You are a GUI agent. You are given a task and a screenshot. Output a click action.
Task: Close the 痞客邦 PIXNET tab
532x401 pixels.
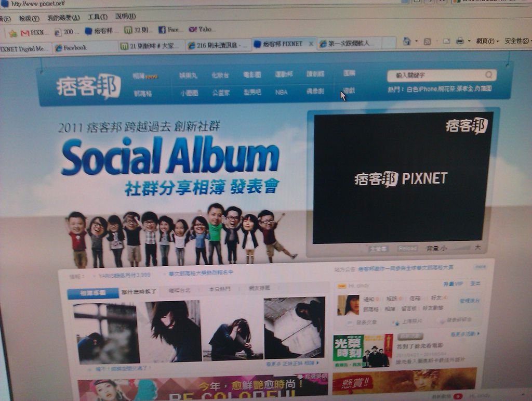tap(311, 44)
